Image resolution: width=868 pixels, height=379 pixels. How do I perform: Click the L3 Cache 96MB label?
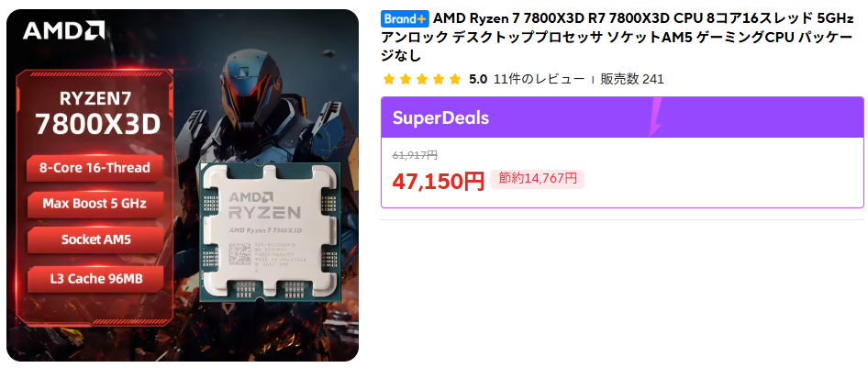pyautogui.click(x=95, y=279)
